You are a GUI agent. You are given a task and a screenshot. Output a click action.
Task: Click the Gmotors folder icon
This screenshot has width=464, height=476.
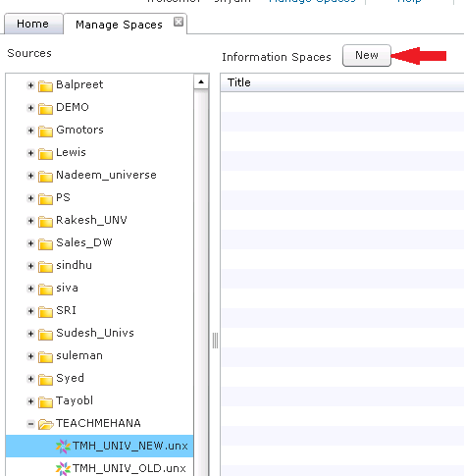[45, 131]
